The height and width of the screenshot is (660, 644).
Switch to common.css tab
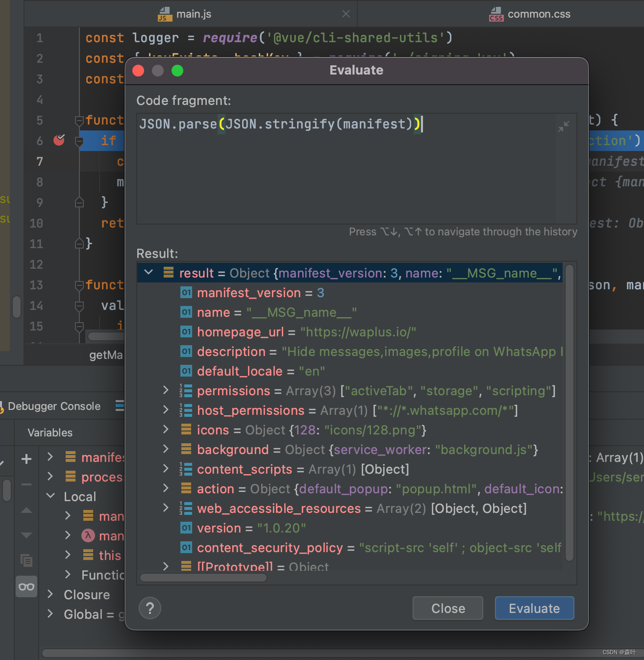pyautogui.click(x=529, y=14)
